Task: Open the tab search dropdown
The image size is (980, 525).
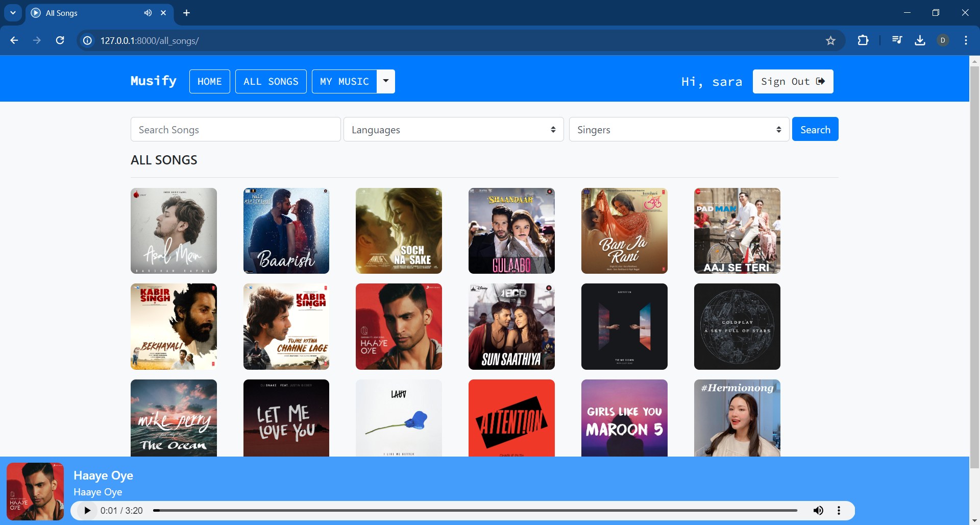Action: click(13, 13)
